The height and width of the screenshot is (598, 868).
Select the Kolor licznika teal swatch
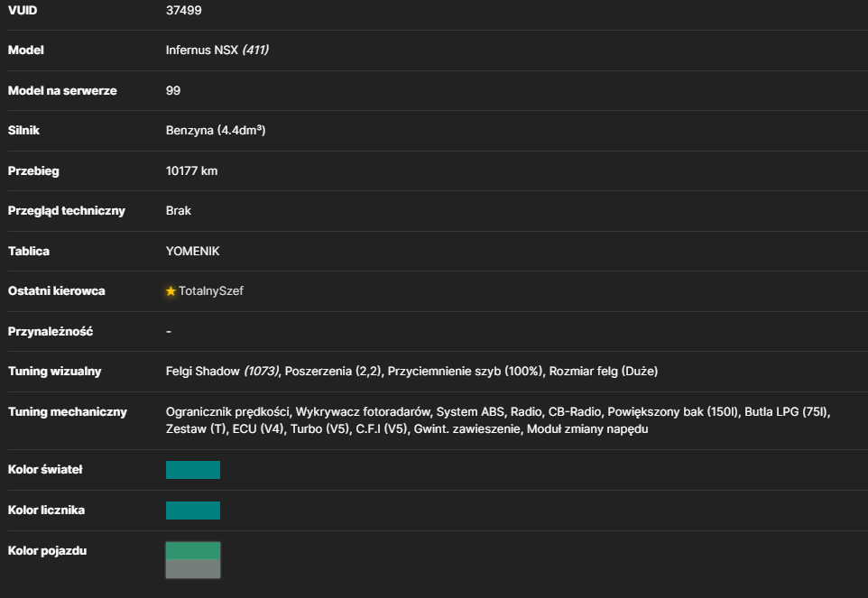coord(193,510)
